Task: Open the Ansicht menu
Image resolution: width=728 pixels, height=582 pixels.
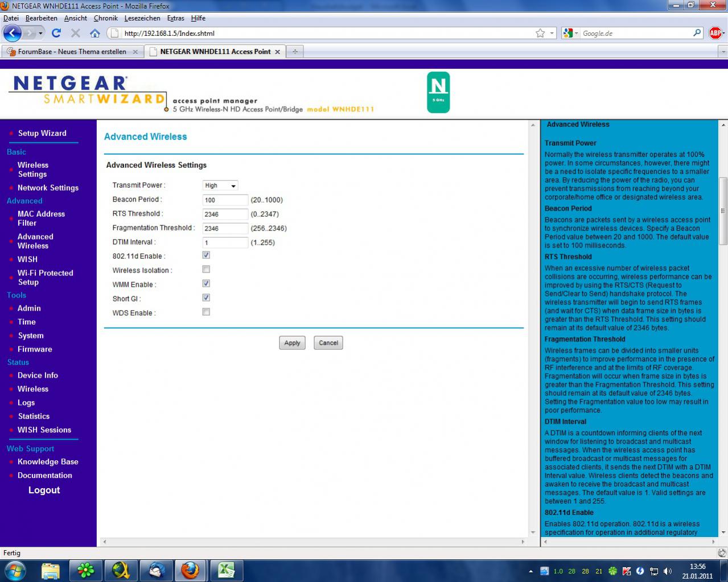Action: [x=76, y=18]
